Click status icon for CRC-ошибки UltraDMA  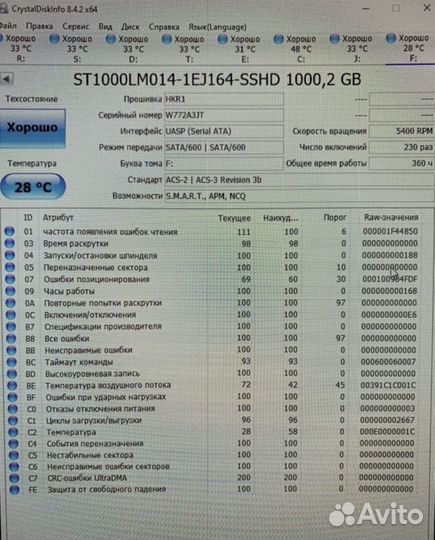click(14, 478)
